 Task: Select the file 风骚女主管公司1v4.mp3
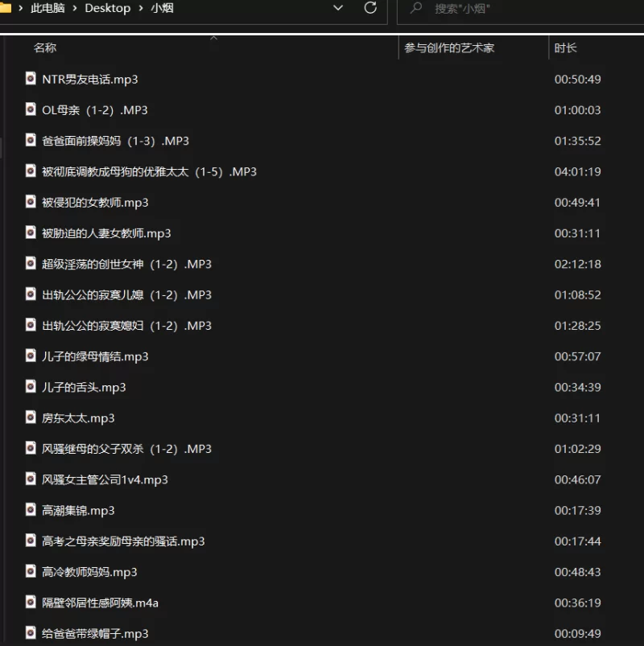105,479
